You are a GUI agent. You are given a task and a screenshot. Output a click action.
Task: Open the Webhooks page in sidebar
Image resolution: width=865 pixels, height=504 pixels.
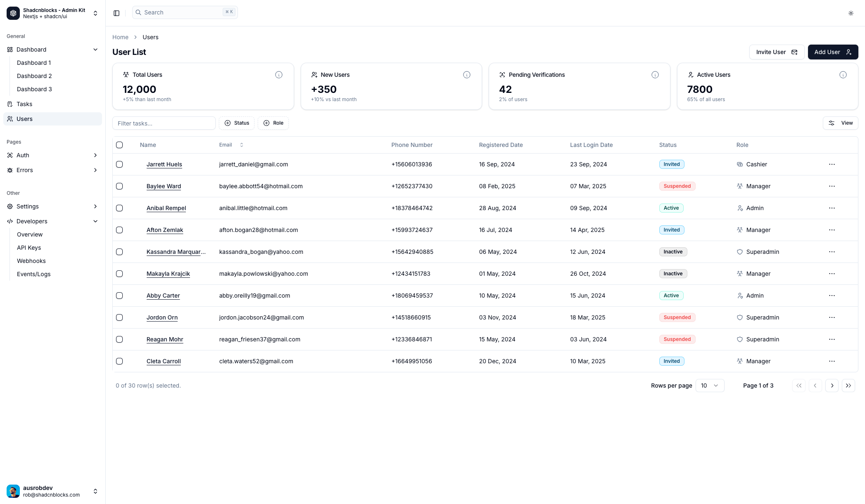(x=31, y=261)
